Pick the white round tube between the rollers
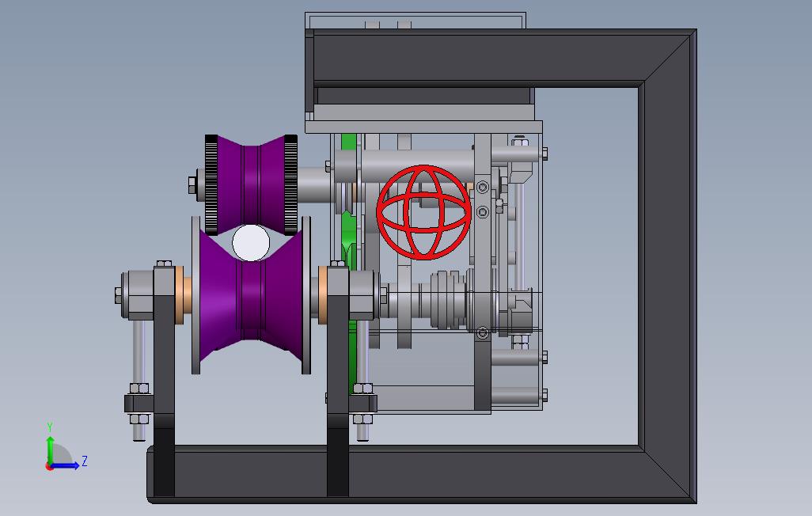The height and width of the screenshot is (516, 812). click(x=251, y=242)
